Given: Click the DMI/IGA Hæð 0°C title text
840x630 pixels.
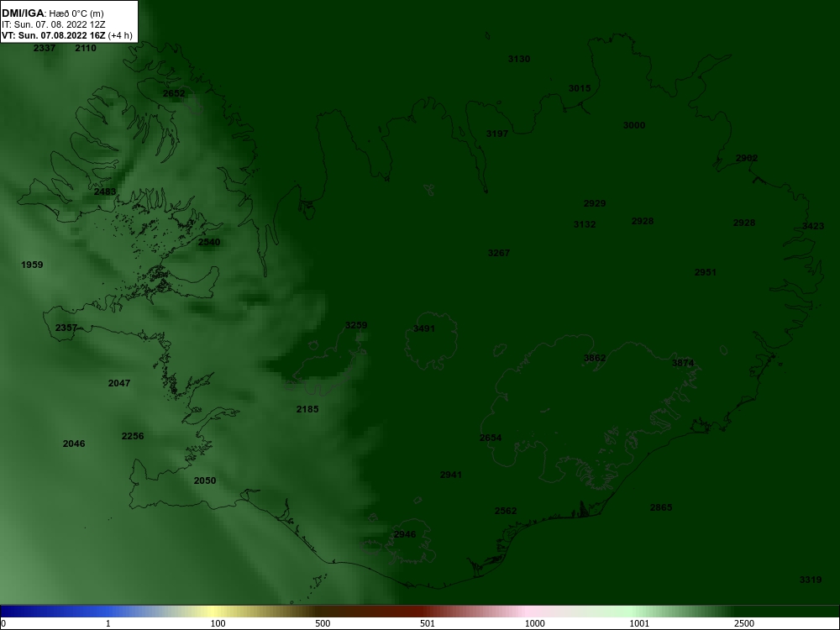Looking at the screenshot, I should (52, 13).
